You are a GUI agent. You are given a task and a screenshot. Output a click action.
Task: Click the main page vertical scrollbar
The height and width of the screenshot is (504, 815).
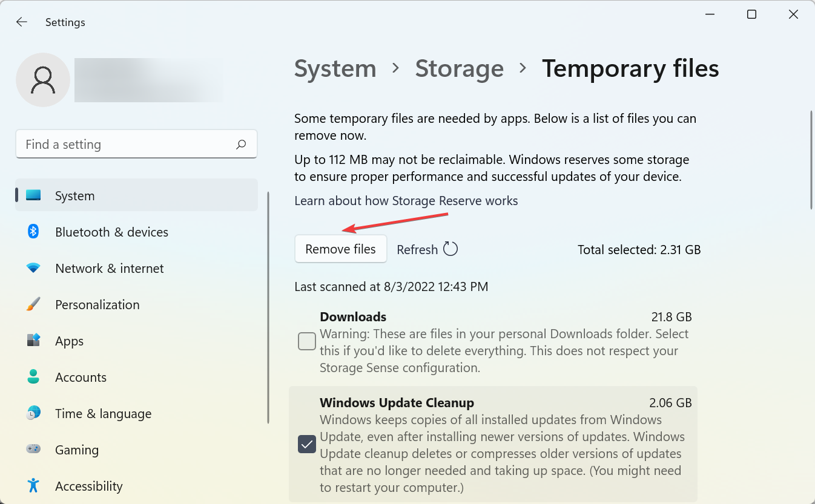811,160
